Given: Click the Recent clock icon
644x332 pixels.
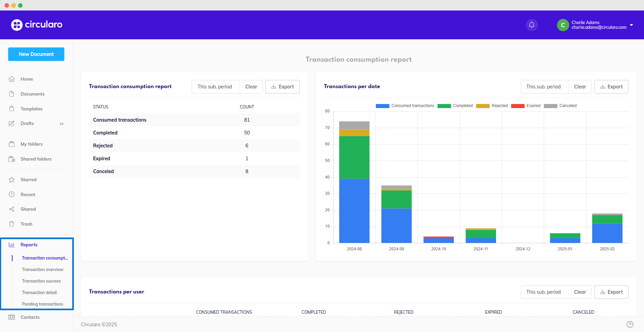Looking at the screenshot, I should pos(12,194).
